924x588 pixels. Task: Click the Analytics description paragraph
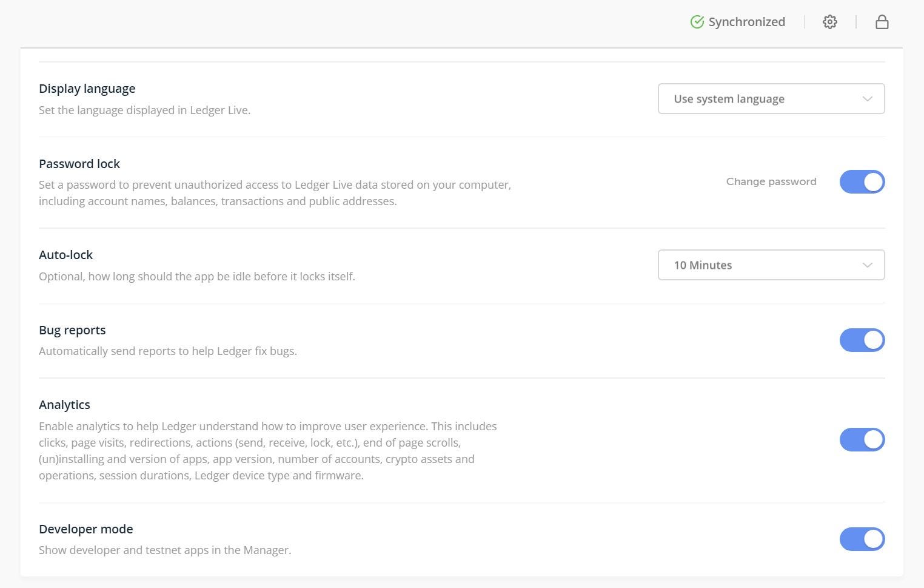[x=268, y=451]
